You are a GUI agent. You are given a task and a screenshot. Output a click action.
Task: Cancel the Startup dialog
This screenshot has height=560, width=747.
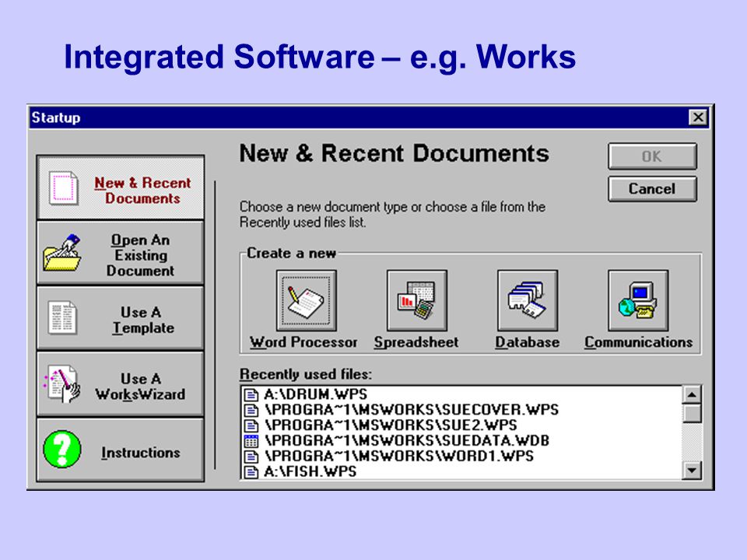coord(652,188)
